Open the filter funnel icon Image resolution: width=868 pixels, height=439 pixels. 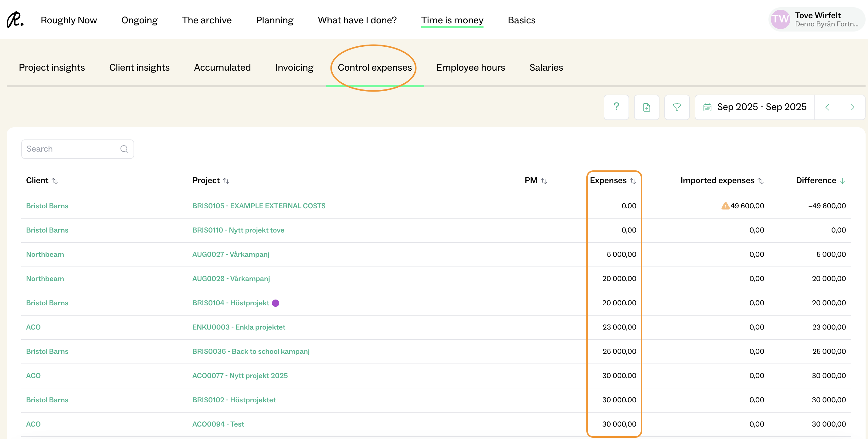[x=676, y=107]
